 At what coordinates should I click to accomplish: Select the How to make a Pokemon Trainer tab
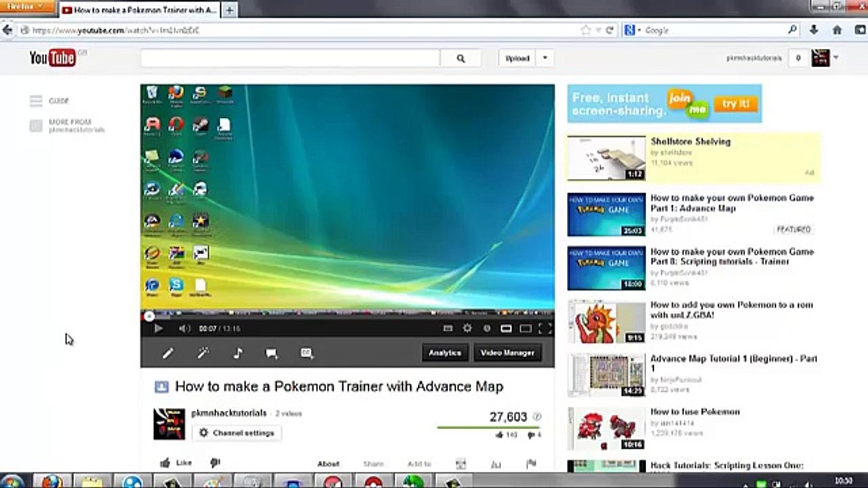[x=139, y=10]
